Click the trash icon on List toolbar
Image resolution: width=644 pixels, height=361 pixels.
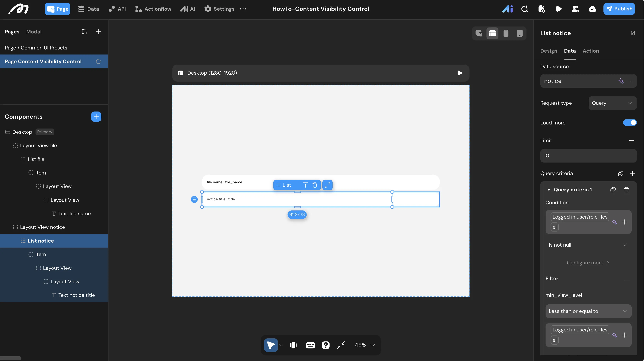[314, 185]
